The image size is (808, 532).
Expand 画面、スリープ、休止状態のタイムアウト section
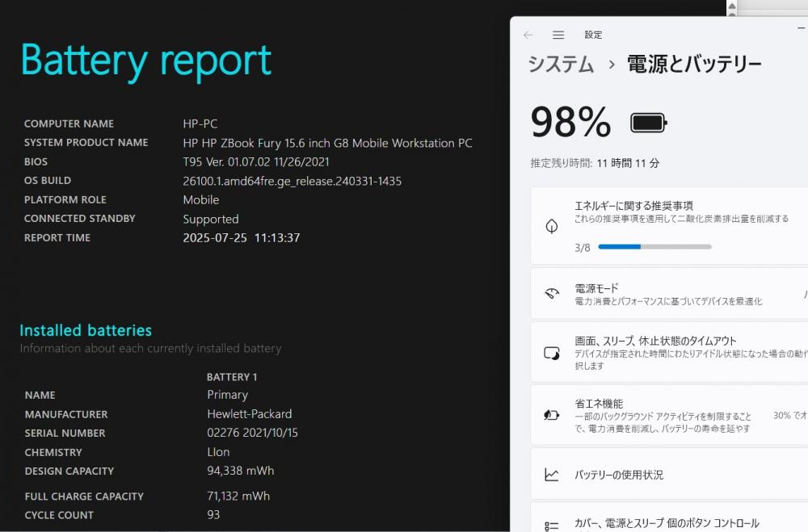(x=669, y=353)
